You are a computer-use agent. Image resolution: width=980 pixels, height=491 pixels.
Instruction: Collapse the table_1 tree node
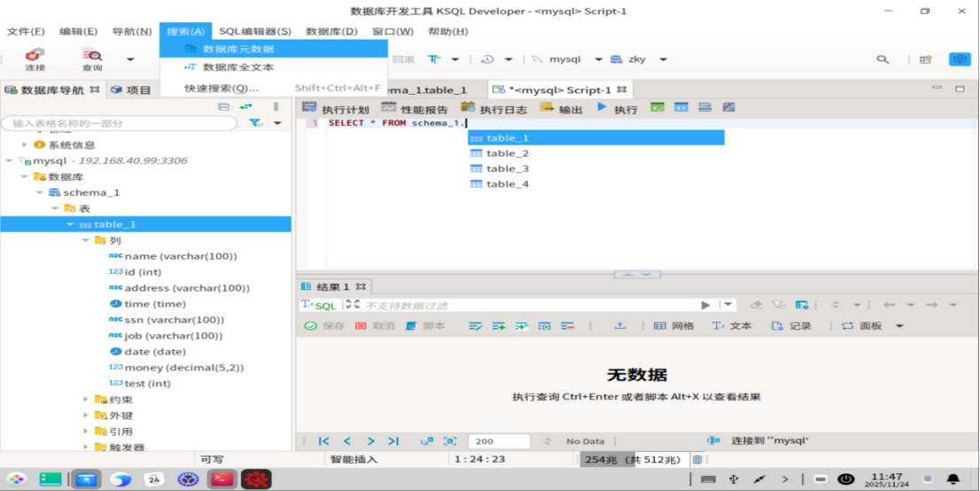coord(71,225)
